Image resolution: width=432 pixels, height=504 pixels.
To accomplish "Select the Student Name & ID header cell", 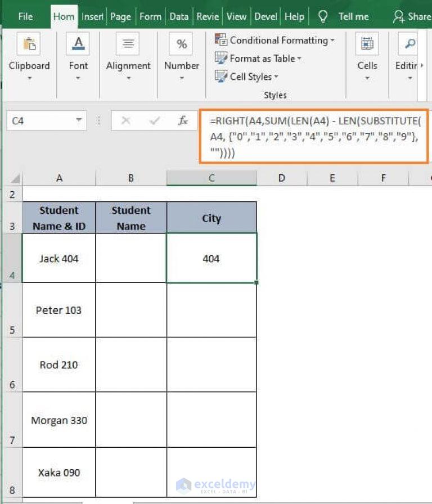I will pyautogui.click(x=59, y=218).
